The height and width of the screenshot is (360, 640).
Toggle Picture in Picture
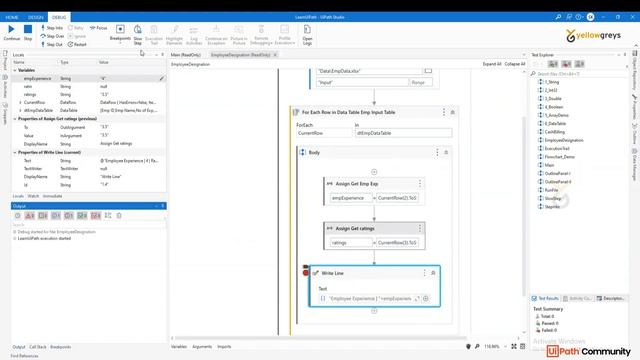[x=239, y=35]
